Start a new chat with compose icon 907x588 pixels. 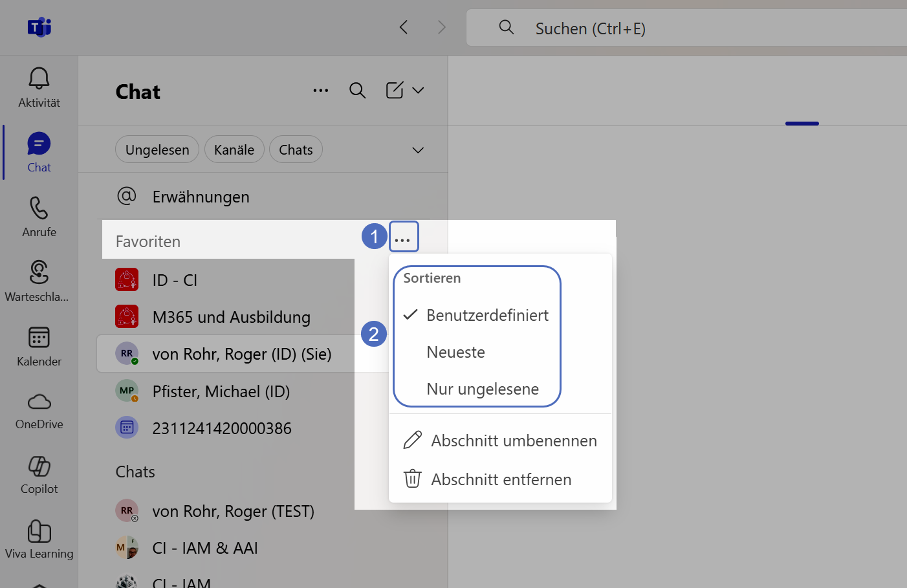tap(395, 90)
